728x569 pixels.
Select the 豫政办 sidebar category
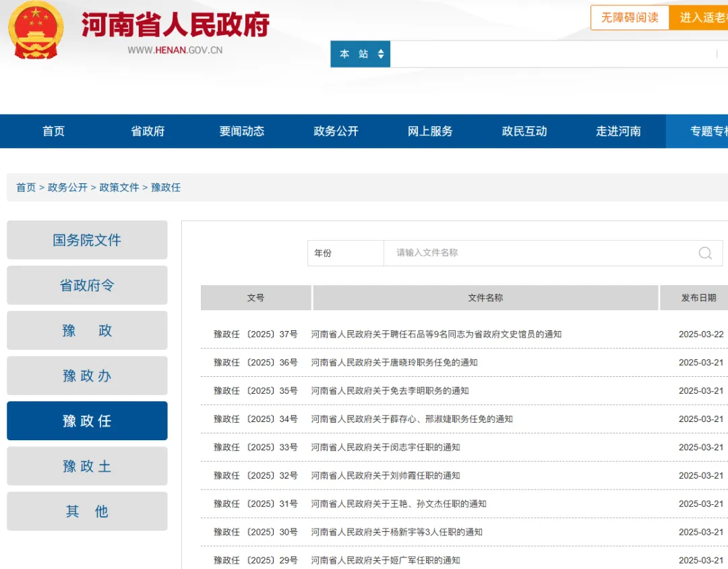pyautogui.click(x=87, y=376)
